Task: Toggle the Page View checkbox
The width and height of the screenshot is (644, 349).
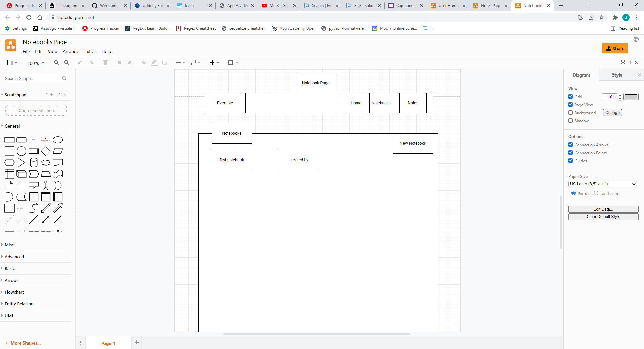Action: coord(571,105)
